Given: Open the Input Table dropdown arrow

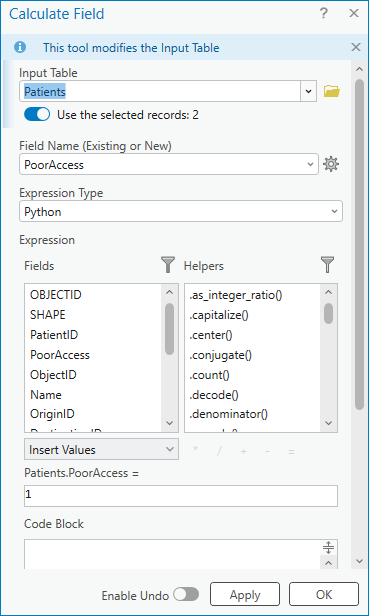Looking at the screenshot, I should coord(308,92).
